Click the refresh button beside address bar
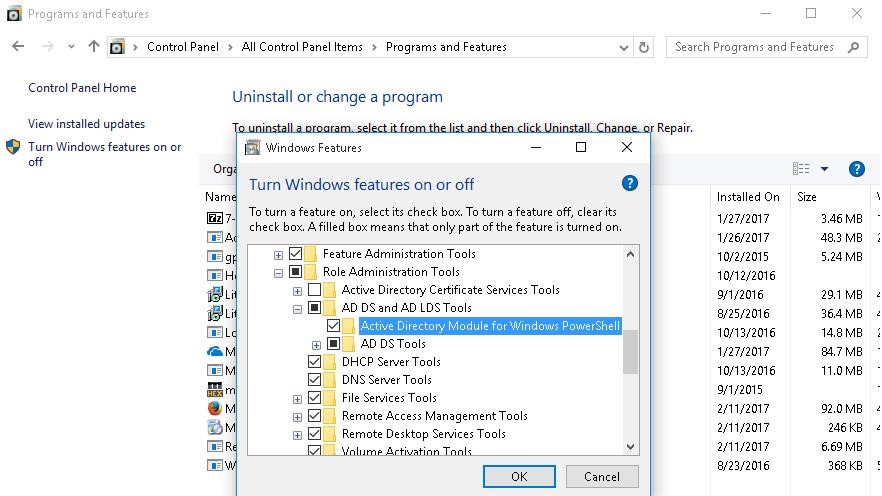Screen dimensions: 882x496 pos(645,47)
